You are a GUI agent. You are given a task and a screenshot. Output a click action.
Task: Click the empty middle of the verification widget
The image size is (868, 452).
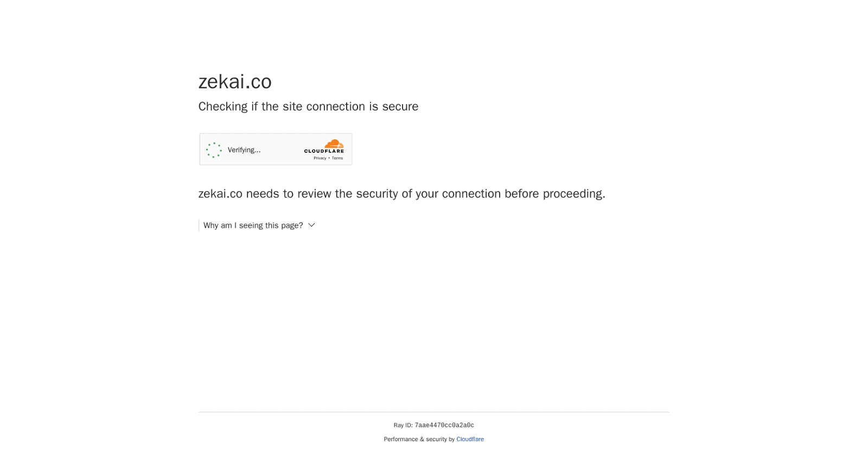click(x=281, y=150)
